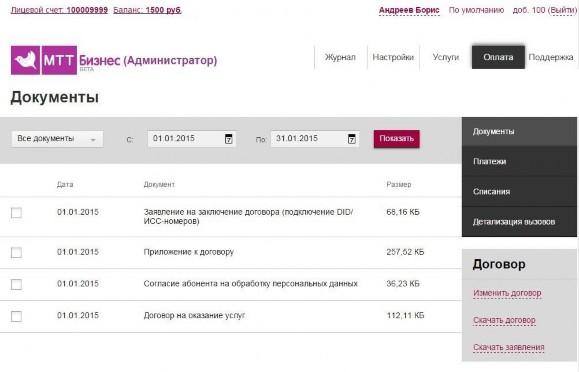Select Списания in the side menu

(519, 191)
